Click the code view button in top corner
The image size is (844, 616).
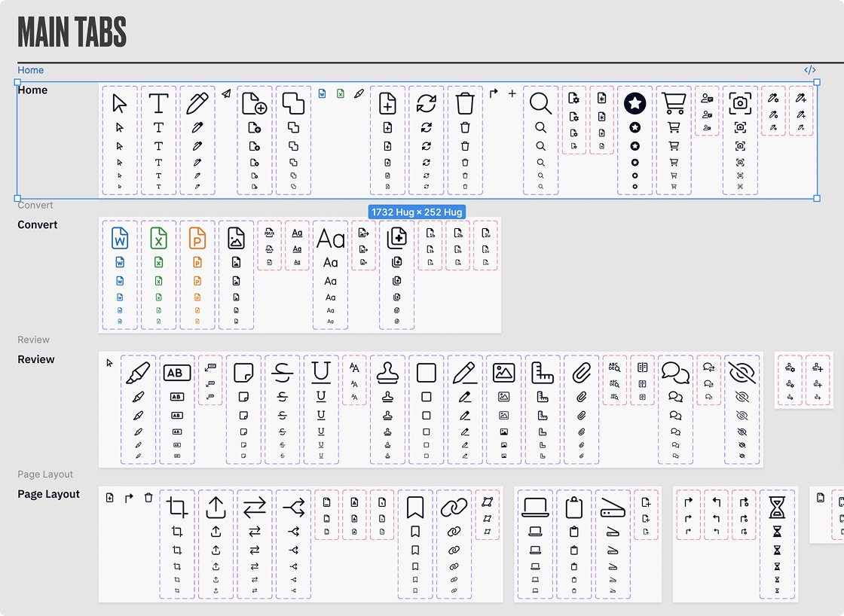[x=810, y=69]
